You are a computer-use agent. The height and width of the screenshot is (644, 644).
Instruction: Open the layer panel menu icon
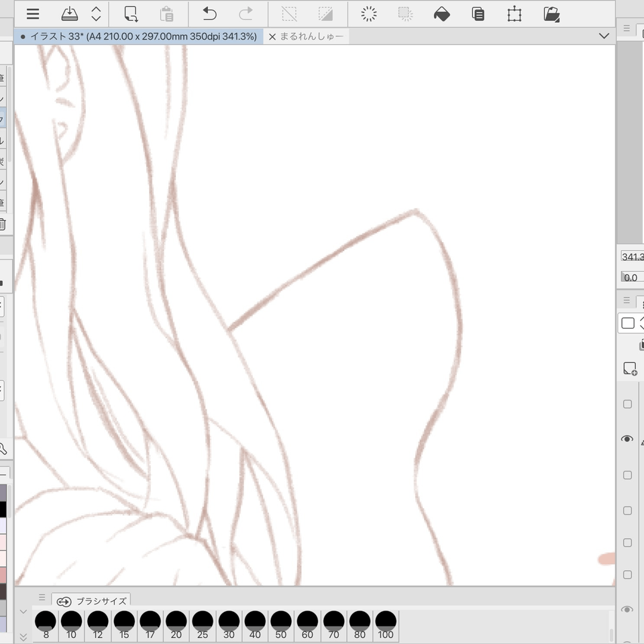[x=627, y=301]
